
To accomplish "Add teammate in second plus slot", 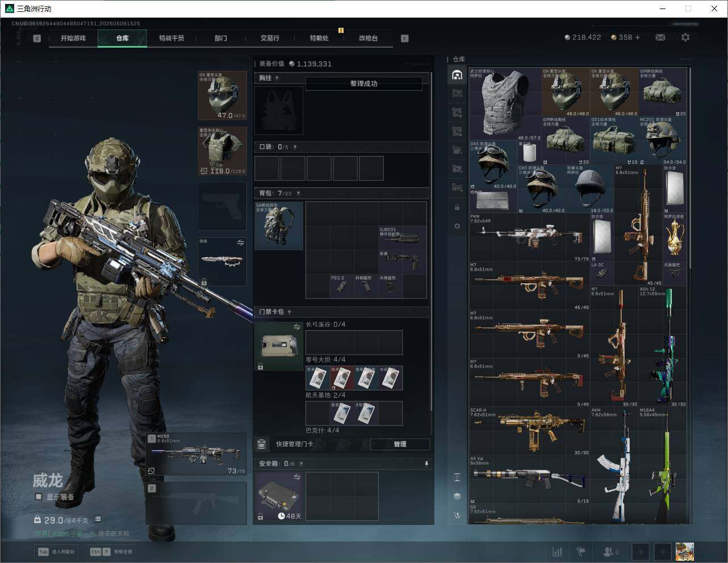I will click(663, 551).
